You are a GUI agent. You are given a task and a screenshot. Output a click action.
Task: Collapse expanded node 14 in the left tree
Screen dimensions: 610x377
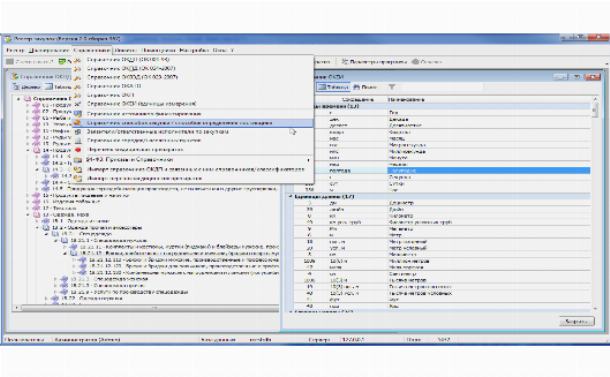(28, 150)
